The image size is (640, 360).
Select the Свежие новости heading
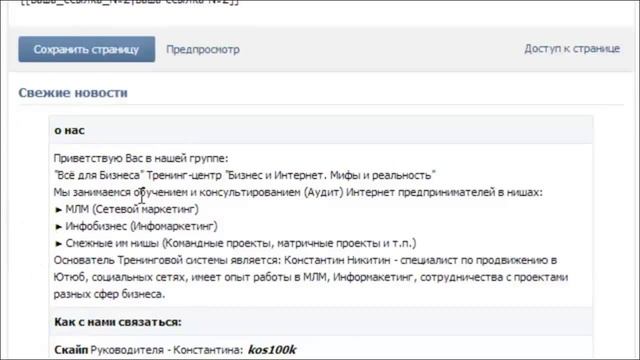tap(73, 93)
